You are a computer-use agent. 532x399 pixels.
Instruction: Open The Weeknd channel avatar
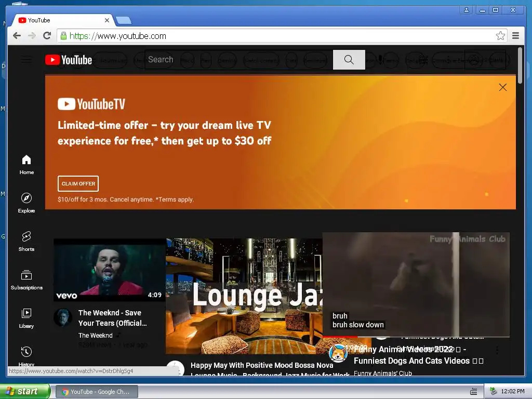point(63,317)
